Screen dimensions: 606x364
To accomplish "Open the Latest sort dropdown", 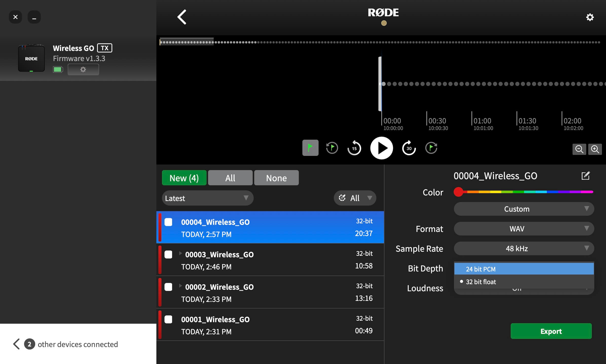I will point(208,198).
